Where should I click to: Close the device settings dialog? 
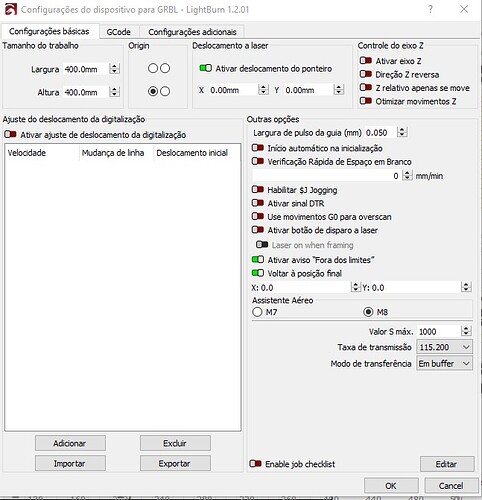pos(464,9)
